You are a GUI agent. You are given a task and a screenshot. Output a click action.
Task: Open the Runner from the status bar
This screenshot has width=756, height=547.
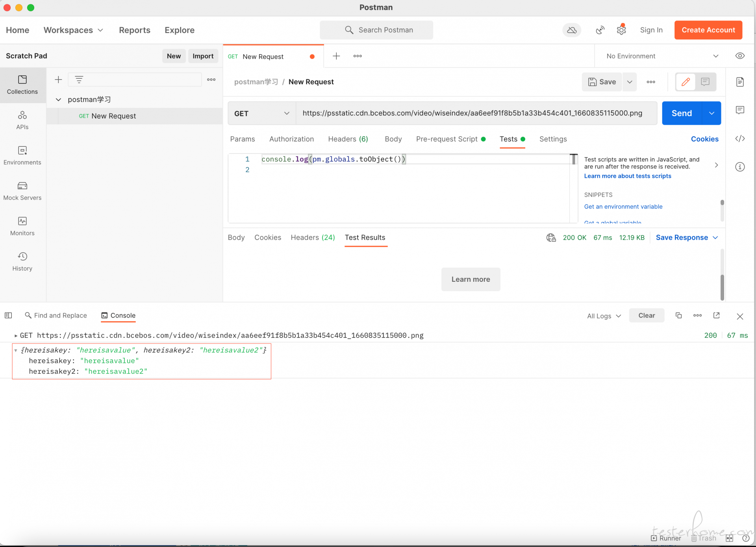tap(666, 538)
